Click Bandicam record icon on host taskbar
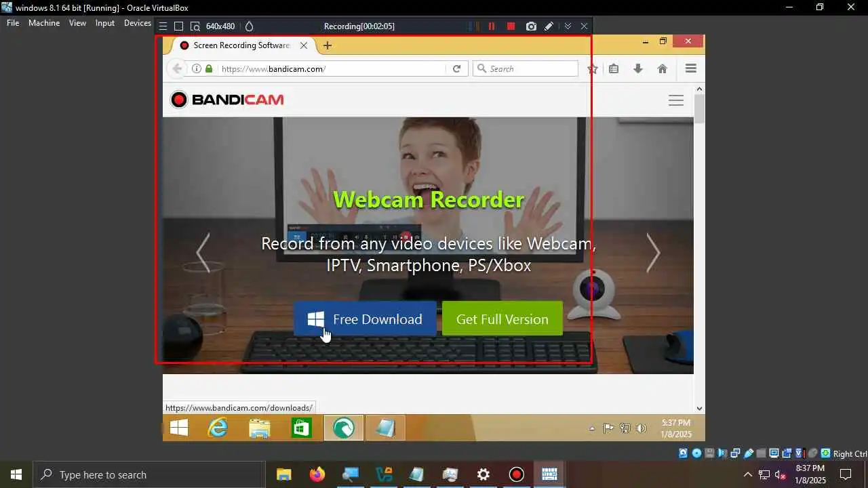This screenshot has width=868, height=488. 517,474
